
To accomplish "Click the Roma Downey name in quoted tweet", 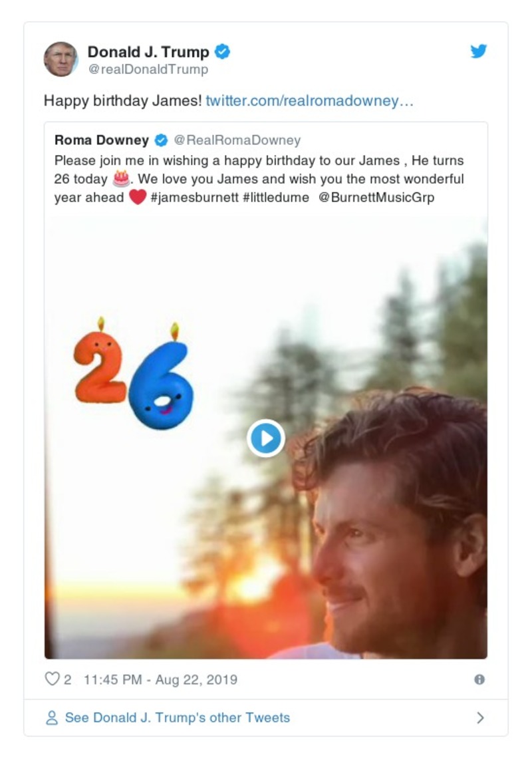I will (x=102, y=140).
